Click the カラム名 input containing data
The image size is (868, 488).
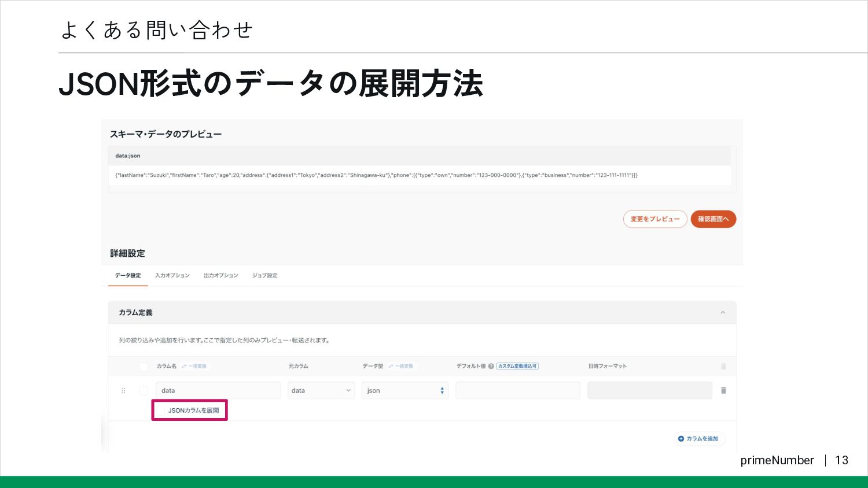[218, 390]
